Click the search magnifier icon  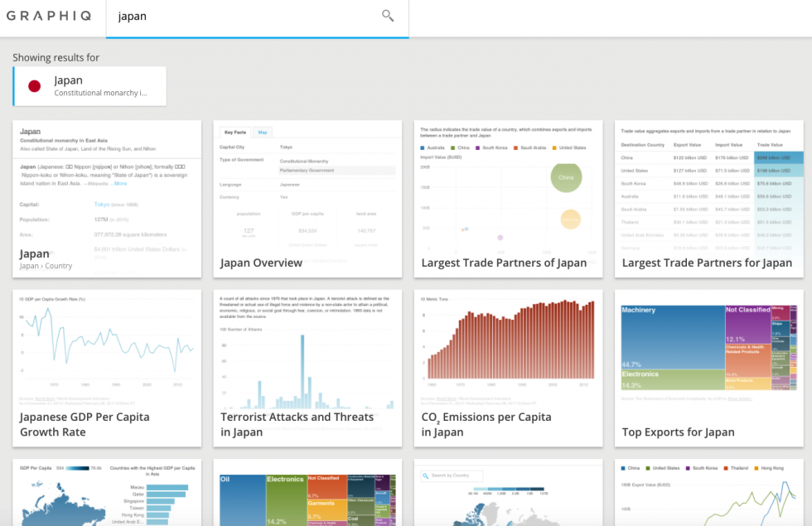pyautogui.click(x=387, y=16)
